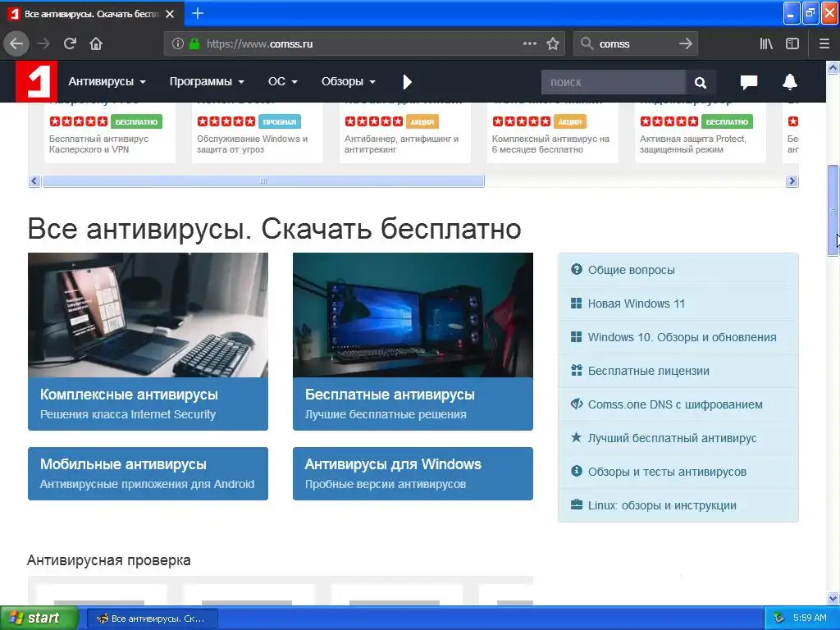840x630 pixels.
Task: Click the system tray icon near clock
Action: [x=779, y=618]
